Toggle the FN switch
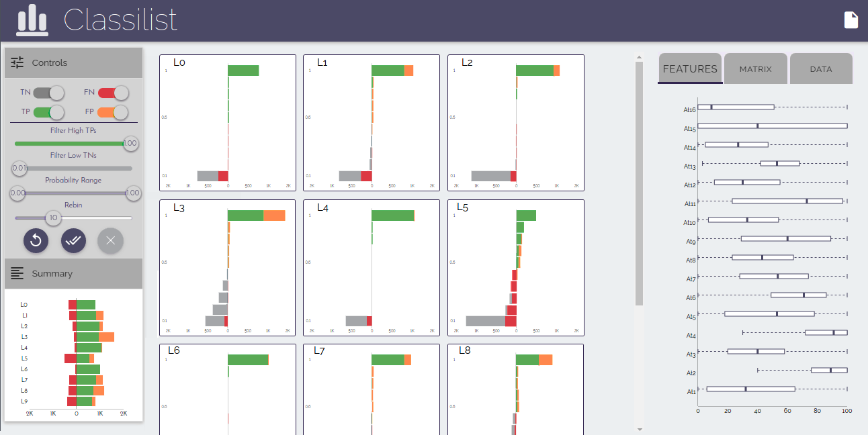This screenshot has width=868, height=435. [113, 93]
